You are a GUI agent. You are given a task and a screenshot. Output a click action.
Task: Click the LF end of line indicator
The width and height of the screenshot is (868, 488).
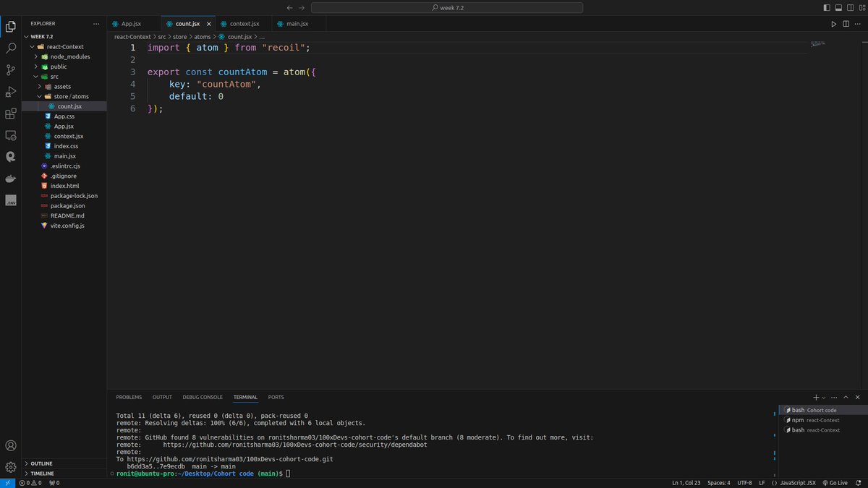[762, 483]
